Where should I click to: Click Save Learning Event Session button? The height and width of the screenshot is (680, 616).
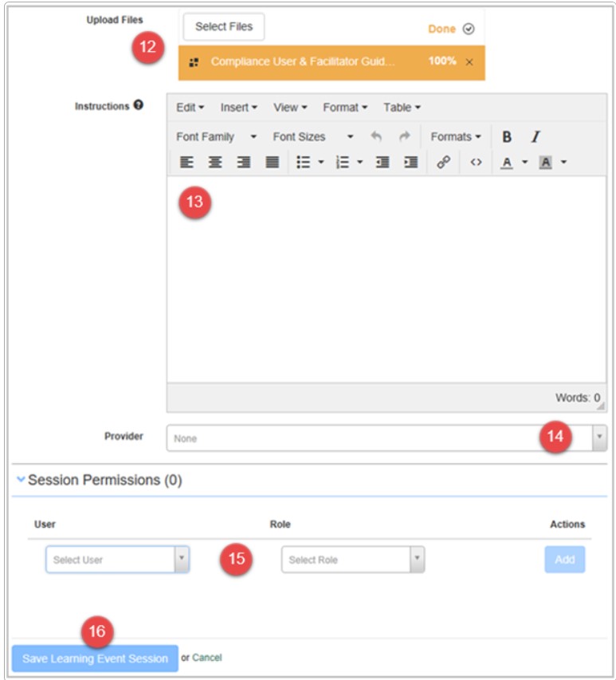tap(95, 658)
